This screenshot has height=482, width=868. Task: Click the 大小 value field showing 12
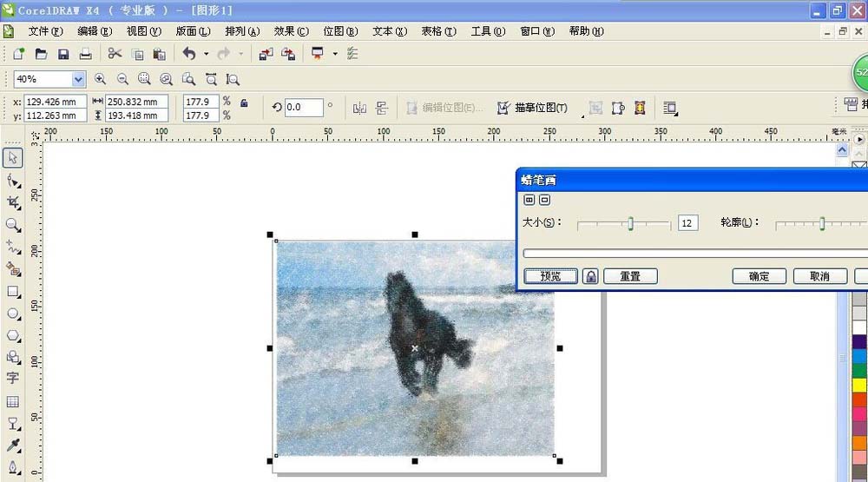tap(687, 223)
